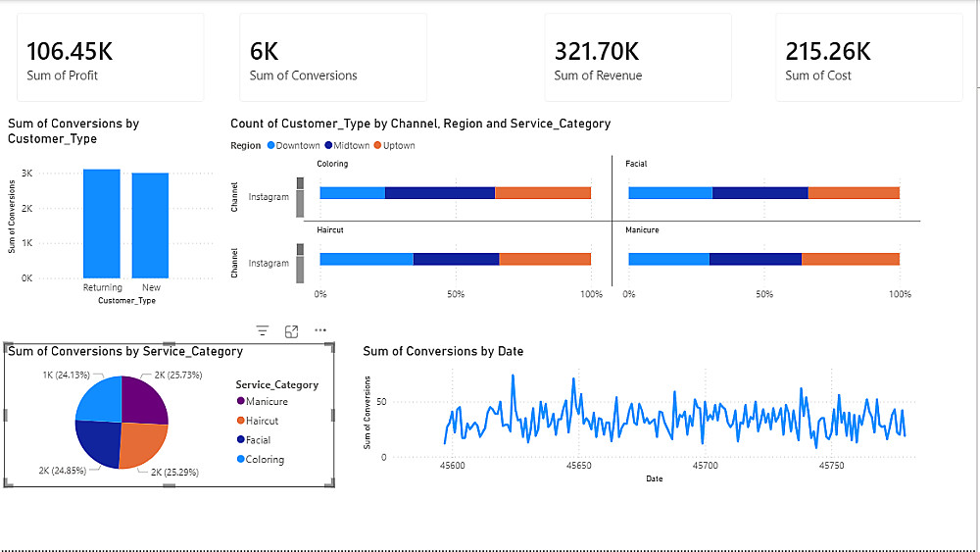980x552 pixels.
Task: Select Coloring in Service_Category legend
Action: (x=261, y=460)
